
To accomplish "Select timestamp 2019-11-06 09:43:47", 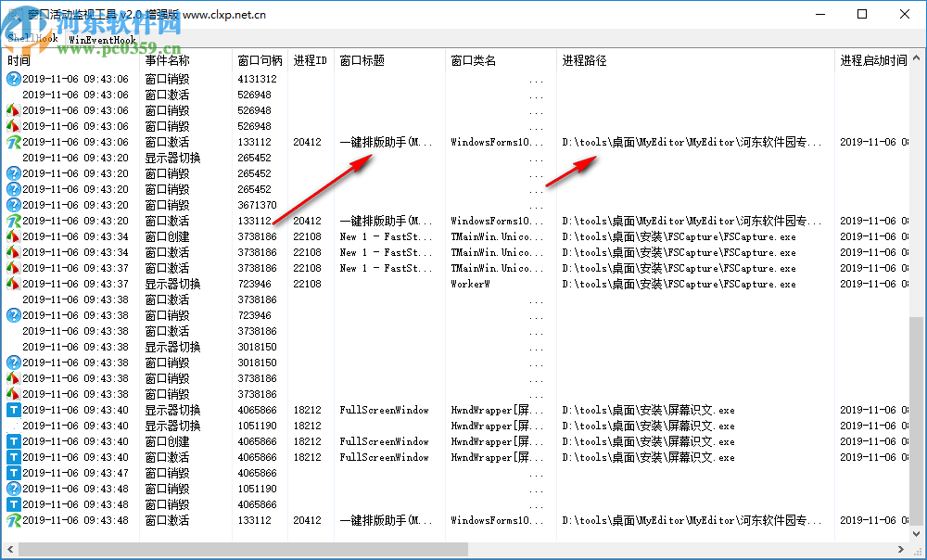I will (75, 473).
